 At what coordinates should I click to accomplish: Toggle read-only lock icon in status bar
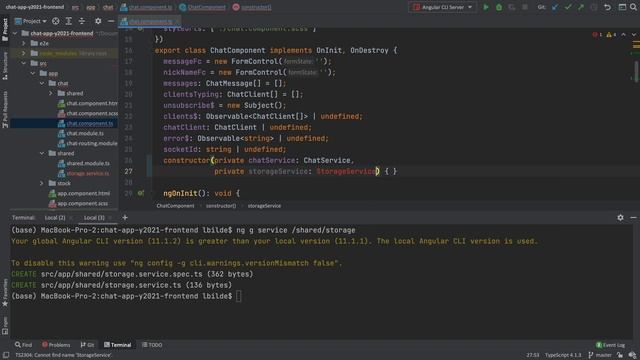[x=620, y=355]
